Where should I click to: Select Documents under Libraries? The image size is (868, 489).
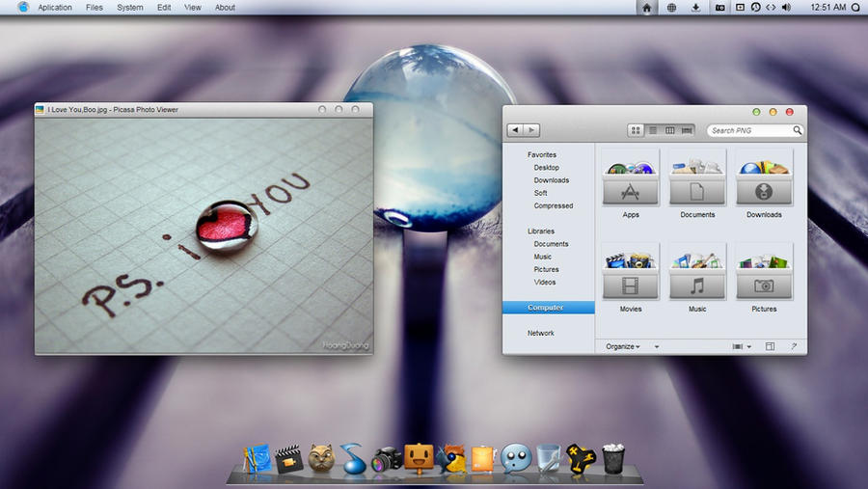pos(551,244)
